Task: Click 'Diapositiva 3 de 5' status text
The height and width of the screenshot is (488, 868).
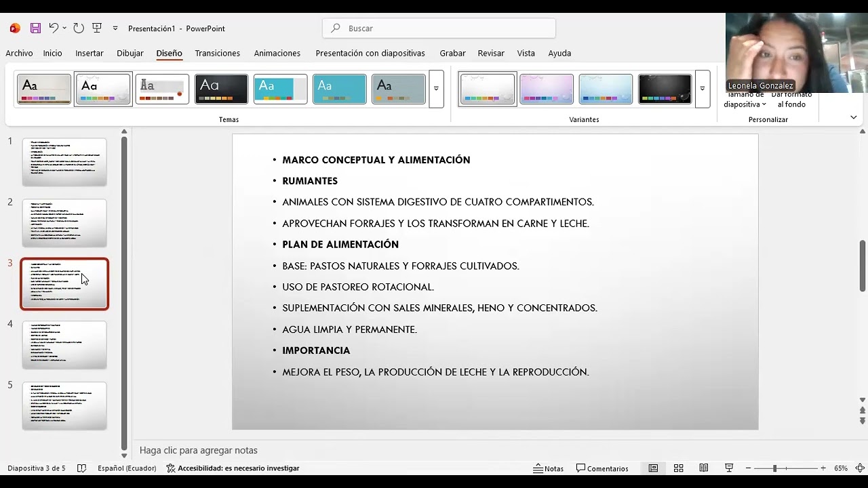Action: (37, 468)
